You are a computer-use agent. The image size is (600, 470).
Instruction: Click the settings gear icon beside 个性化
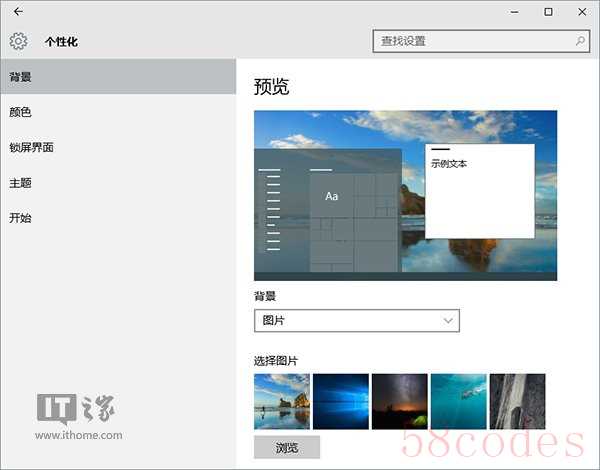point(18,41)
